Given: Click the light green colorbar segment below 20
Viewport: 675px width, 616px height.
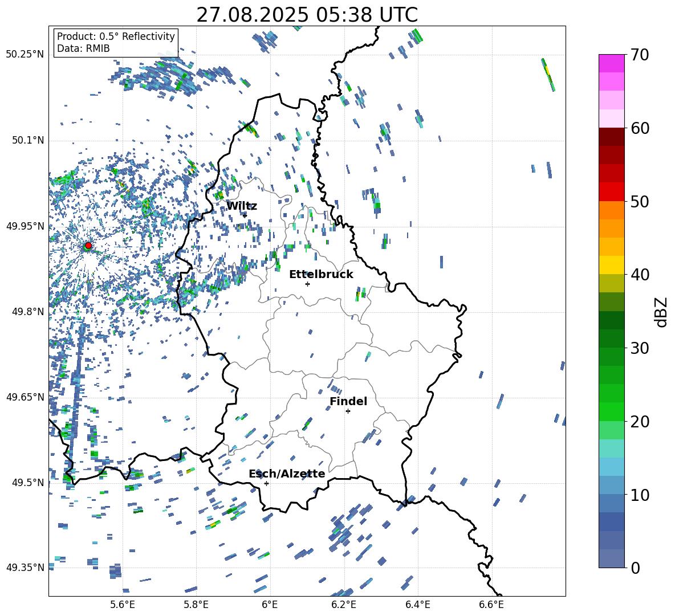Looking at the screenshot, I should tap(612, 430).
